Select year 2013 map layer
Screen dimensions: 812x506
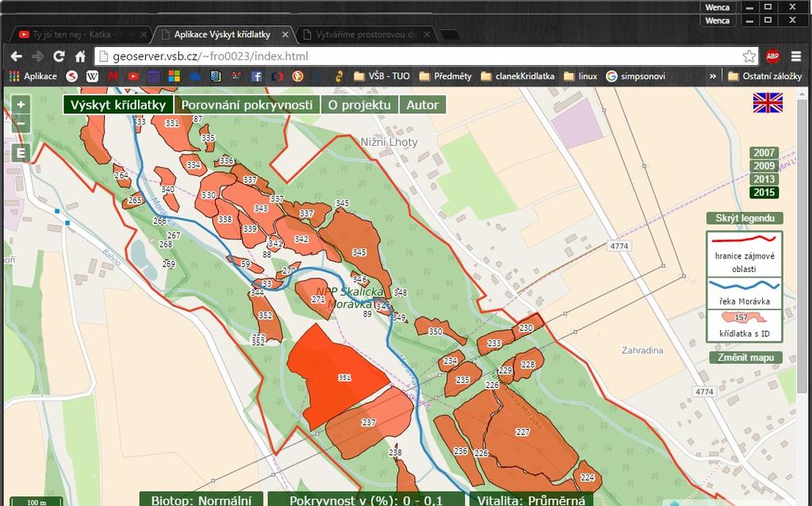pos(764,179)
